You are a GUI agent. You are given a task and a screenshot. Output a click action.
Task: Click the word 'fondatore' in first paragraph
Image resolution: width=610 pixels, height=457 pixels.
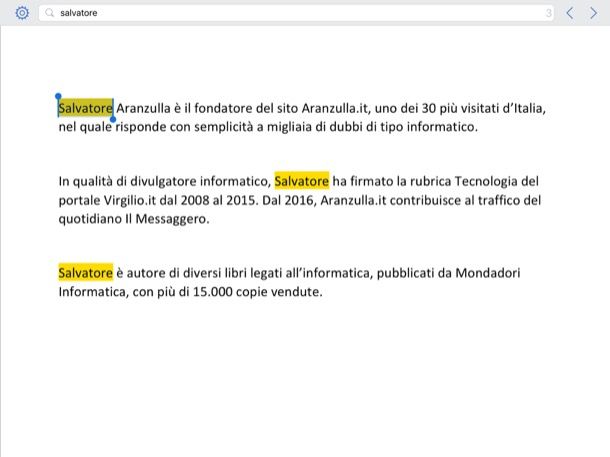[223, 108]
